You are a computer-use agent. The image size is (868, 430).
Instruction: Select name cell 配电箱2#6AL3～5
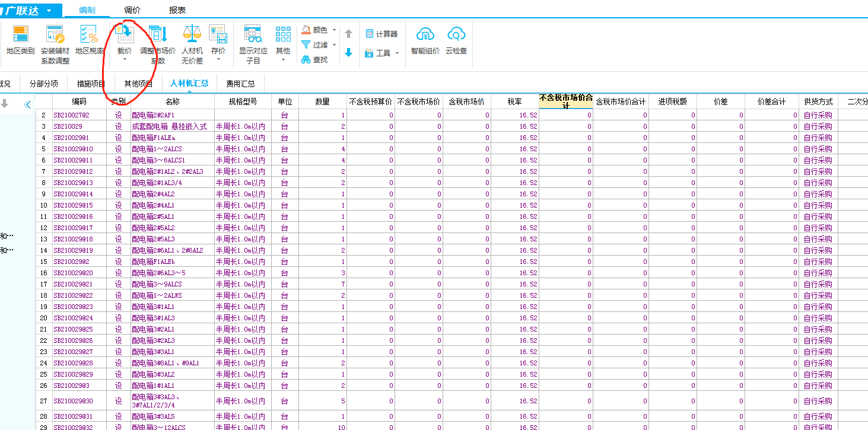[x=172, y=273]
